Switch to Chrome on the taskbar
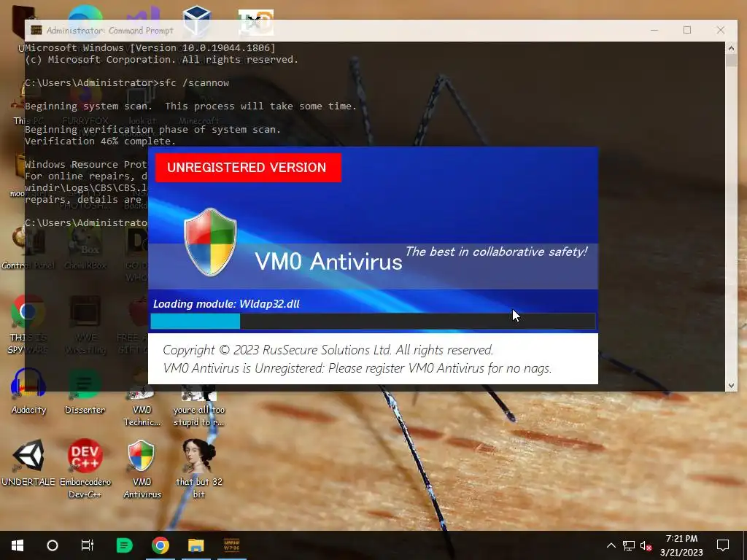This screenshot has height=560, width=747. [160, 545]
